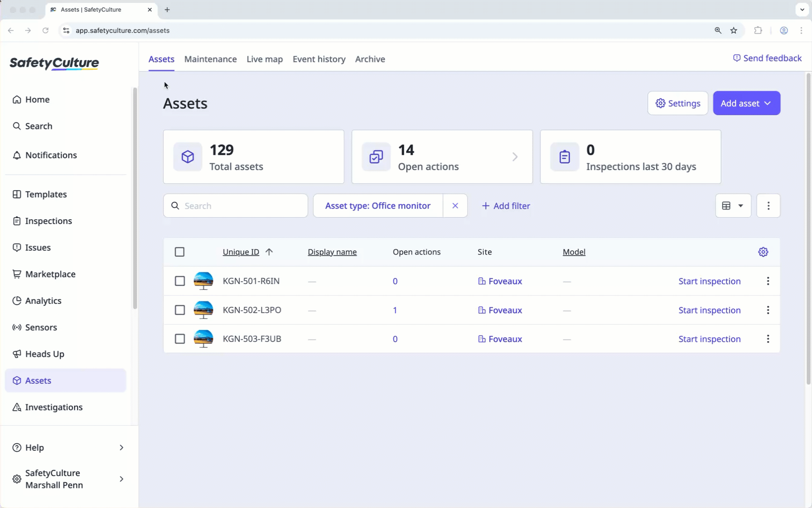Image resolution: width=812 pixels, height=508 pixels.
Task: Open more options for KGN-503-F3UB
Action: pos(768,339)
